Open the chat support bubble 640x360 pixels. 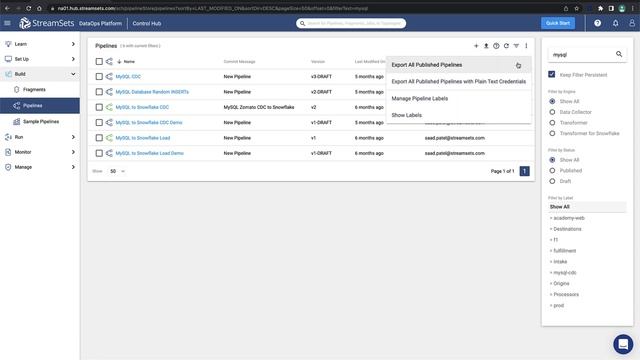tap(623, 344)
